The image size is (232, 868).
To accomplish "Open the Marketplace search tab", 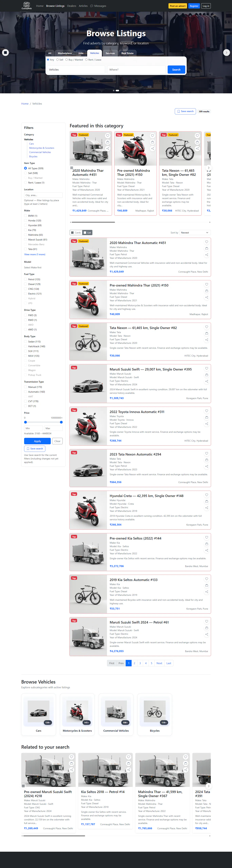I will 65,53.
